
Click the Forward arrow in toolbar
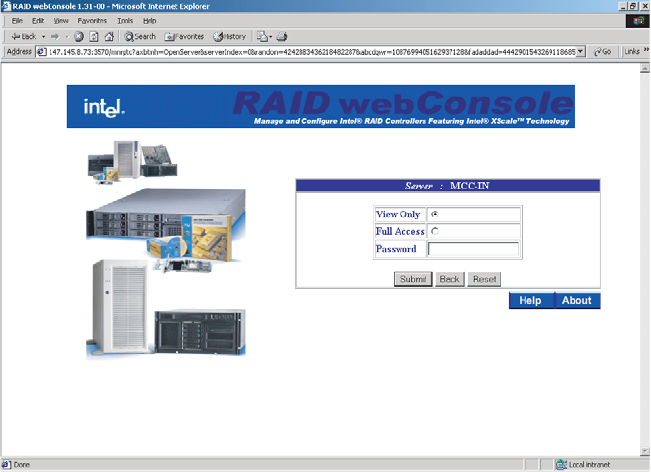coord(55,37)
